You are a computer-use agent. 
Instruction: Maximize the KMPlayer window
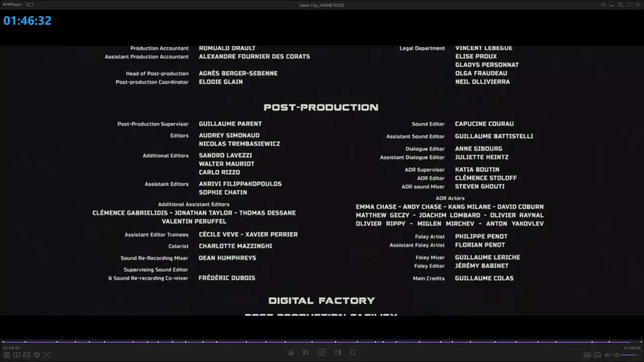pyautogui.click(x=620, y=5)
